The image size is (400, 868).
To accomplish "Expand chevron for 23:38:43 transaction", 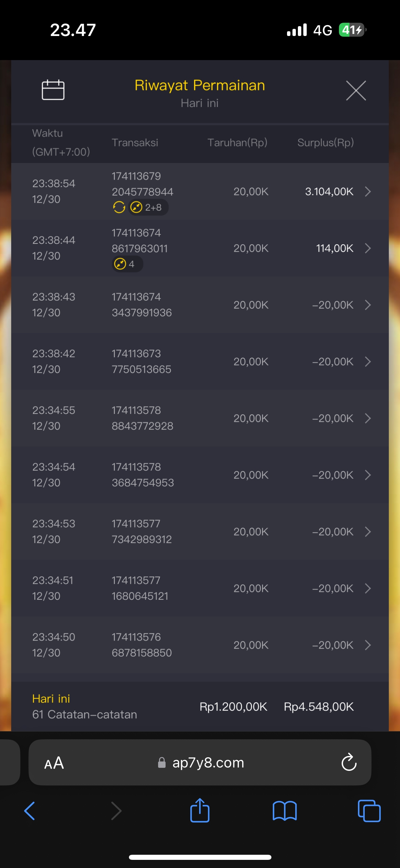I will pyautogui.click(x=368, y=305).
